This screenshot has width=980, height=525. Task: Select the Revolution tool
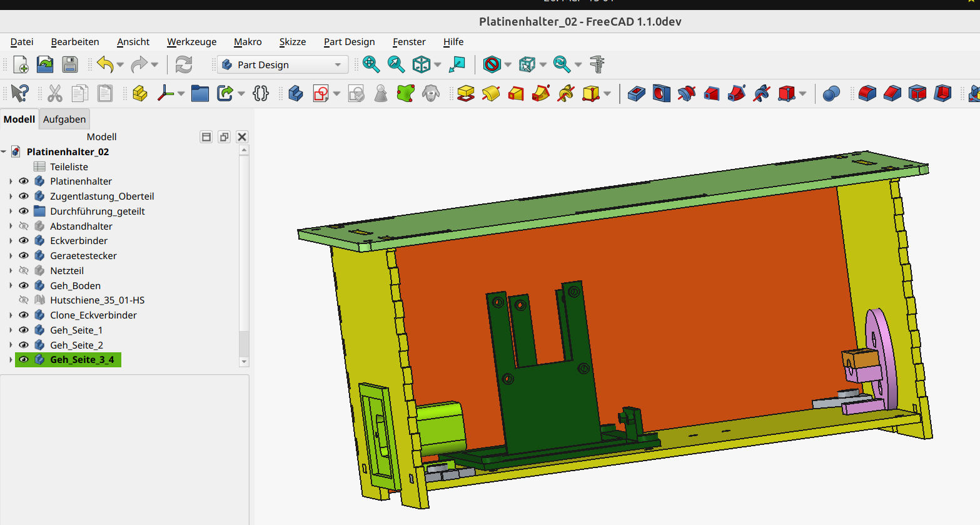click(x=491, y=93)
